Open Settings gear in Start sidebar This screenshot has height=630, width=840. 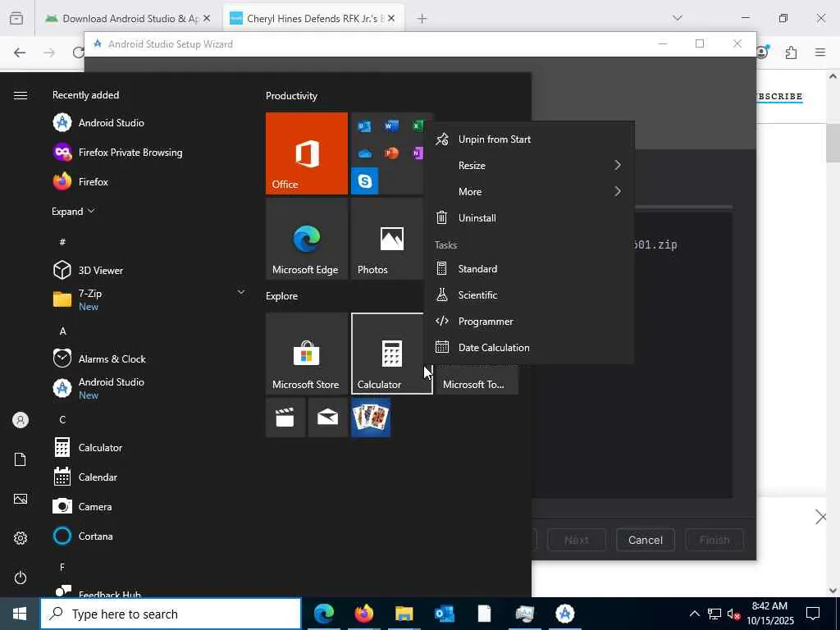click(21, 538)
